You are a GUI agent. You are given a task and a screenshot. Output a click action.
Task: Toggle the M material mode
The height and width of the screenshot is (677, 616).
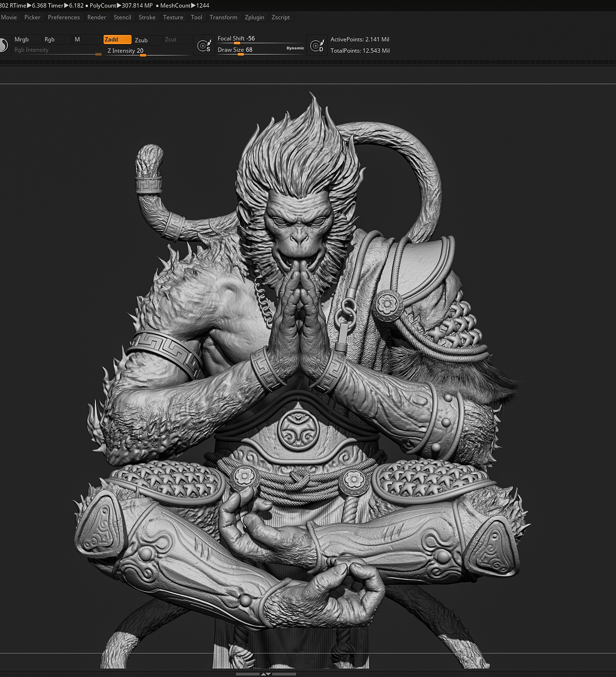[x=87, y=40]
